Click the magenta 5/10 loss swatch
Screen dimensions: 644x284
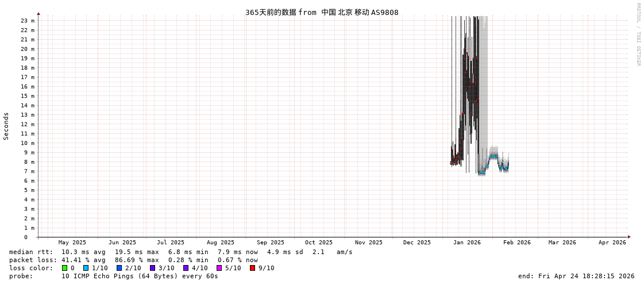219,268
